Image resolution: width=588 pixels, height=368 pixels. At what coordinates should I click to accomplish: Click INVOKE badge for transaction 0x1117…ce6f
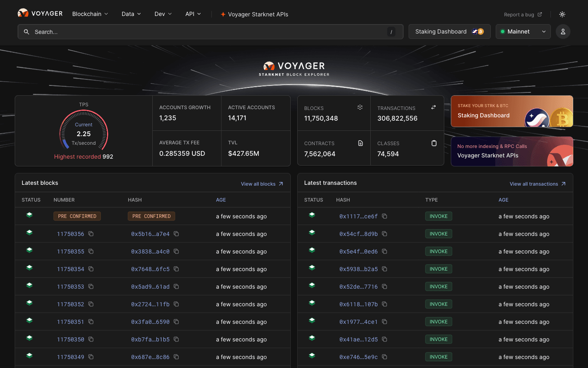pos(439,216)
